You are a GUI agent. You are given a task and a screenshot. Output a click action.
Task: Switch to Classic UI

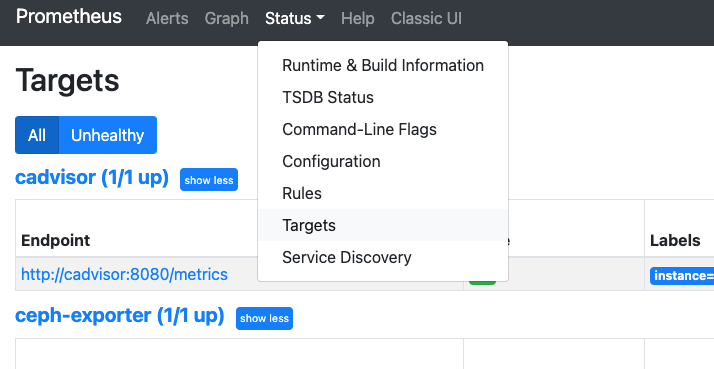point(426,19)
